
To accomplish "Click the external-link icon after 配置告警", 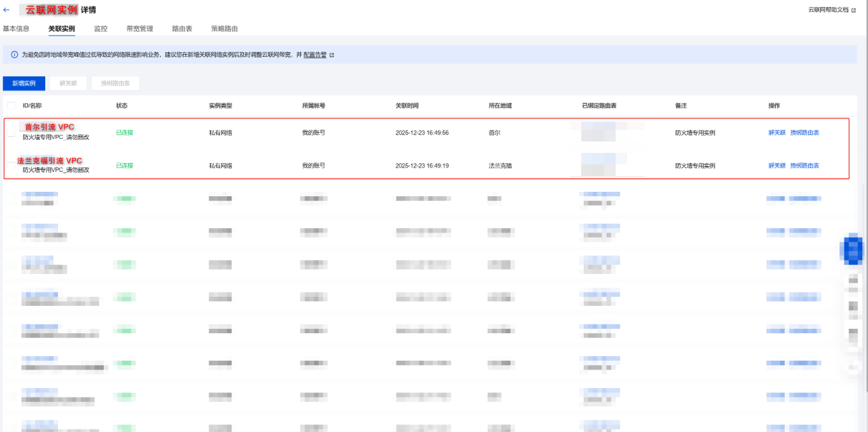I will 332,55.
